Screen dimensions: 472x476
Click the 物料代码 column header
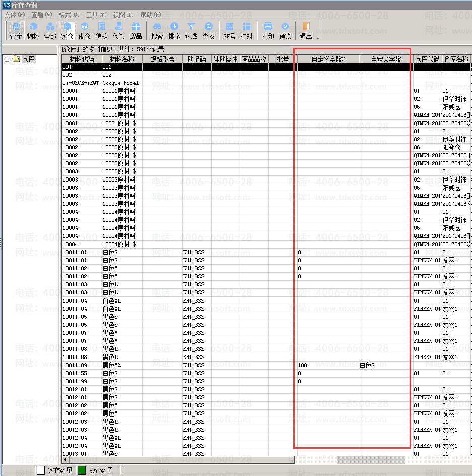point(82,59)
